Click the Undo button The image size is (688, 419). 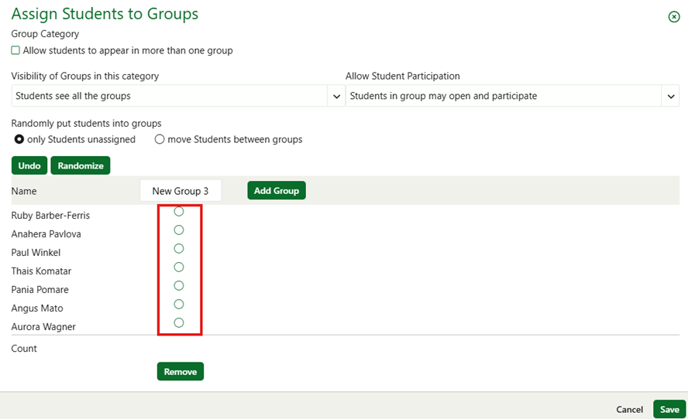click(29, 165)
